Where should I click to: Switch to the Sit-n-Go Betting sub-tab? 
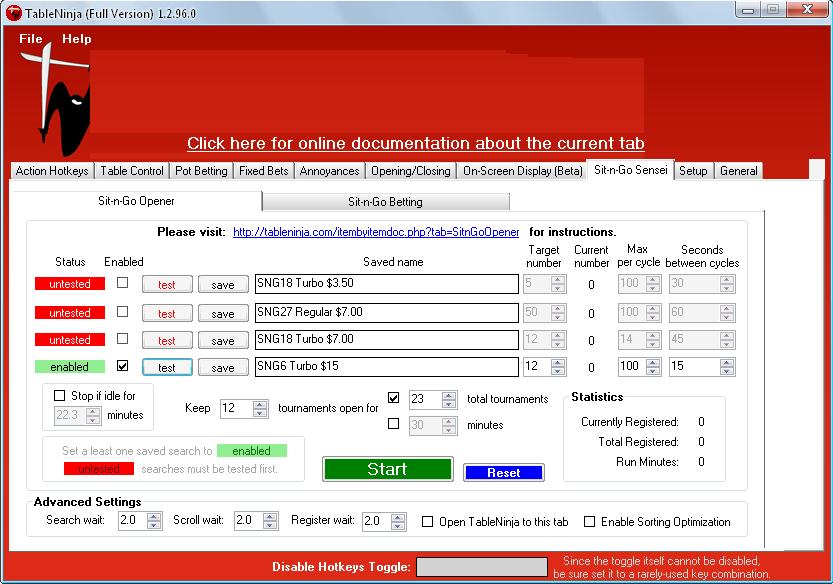pos(386,201)
